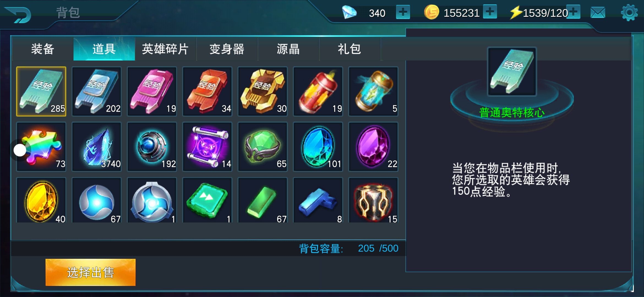
Task: Select the blue experience card with 202
Action: (x=97, y=91)
